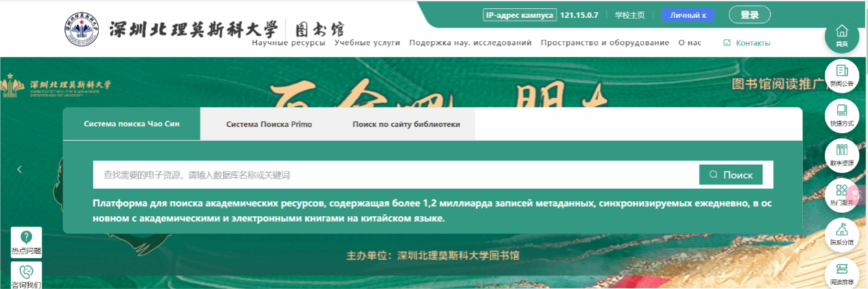Click the Поиск search button

pyautogui.click(x=731, y=175)
